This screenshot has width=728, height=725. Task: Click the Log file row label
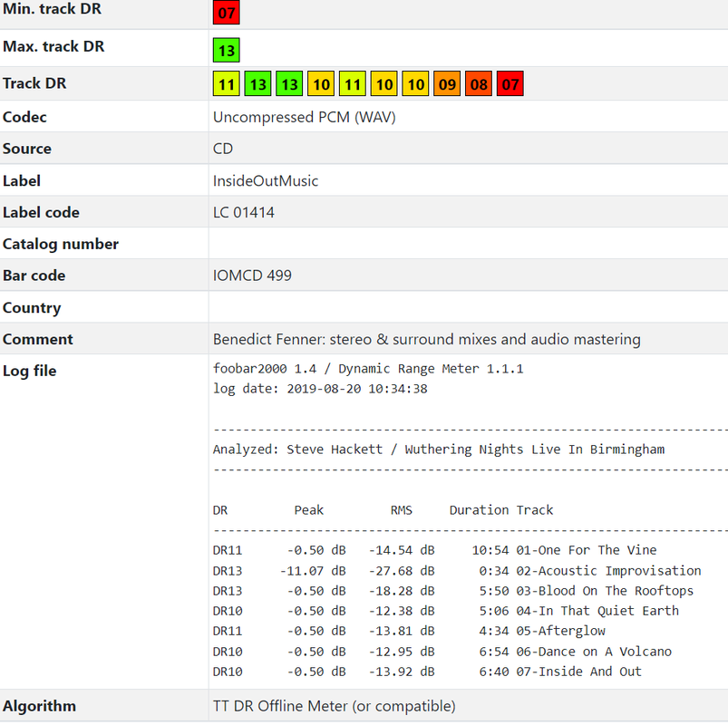tap(30, 371)
